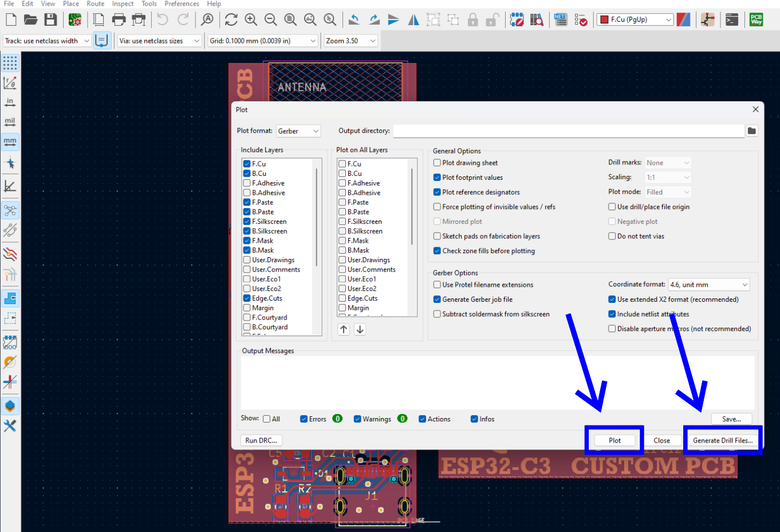
Task: Zoom to fit page icon
Action: (290, 20)
